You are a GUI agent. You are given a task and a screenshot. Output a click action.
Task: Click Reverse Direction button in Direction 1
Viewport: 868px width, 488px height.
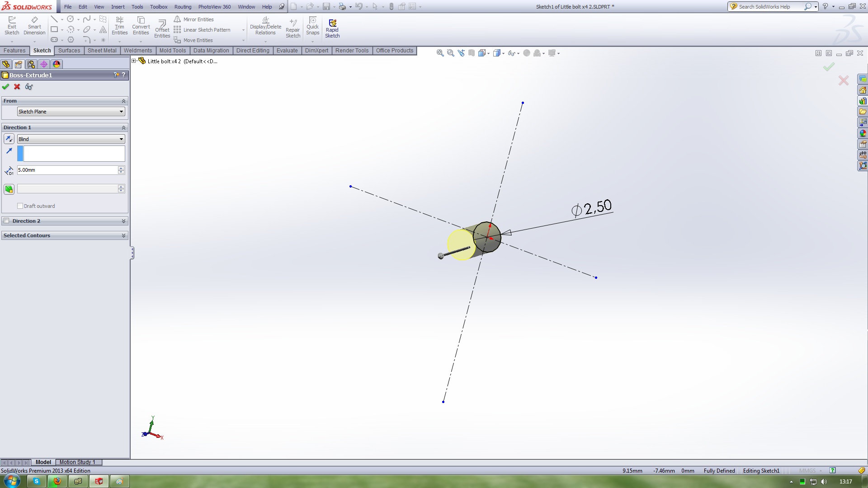pos(9,139)
